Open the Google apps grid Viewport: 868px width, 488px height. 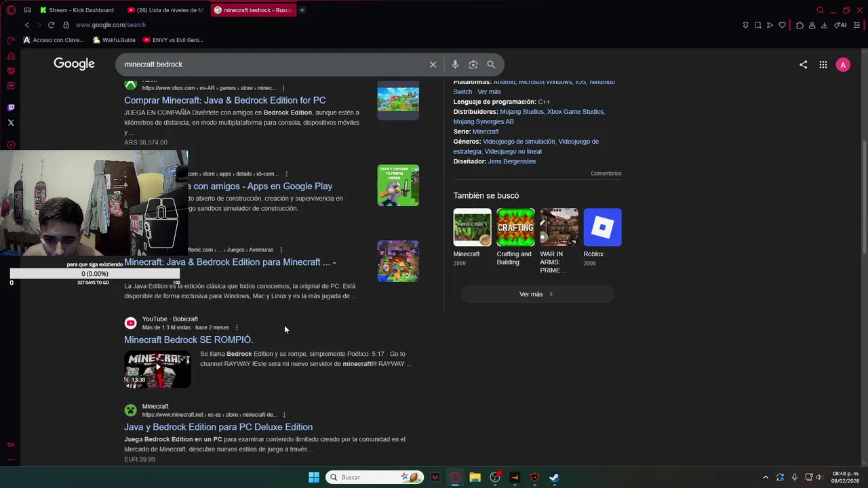tap(823, 64)
